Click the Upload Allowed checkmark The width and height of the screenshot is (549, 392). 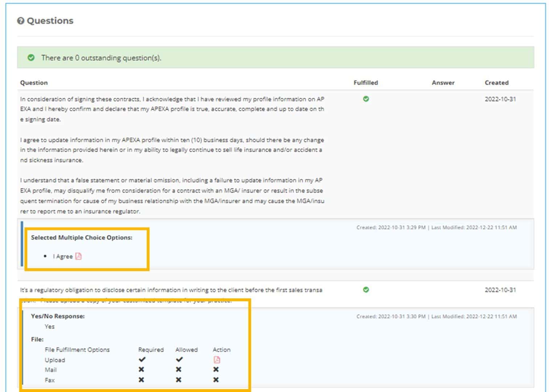click(x=179, y=359)
